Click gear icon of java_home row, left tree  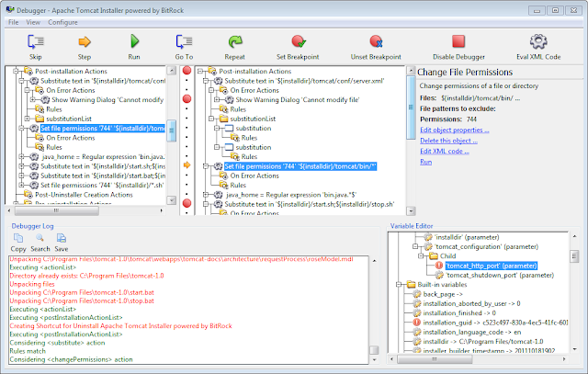[x=34, y=156]
